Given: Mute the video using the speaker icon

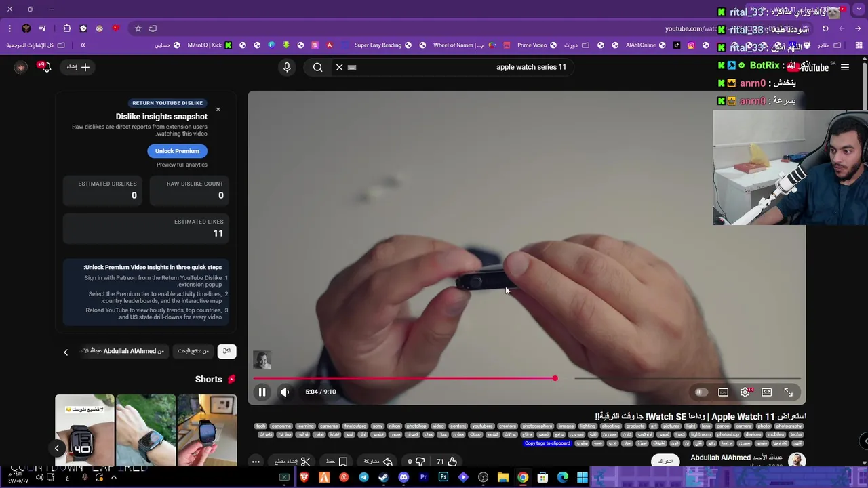Looking at the screenshot, I should 285,392.
